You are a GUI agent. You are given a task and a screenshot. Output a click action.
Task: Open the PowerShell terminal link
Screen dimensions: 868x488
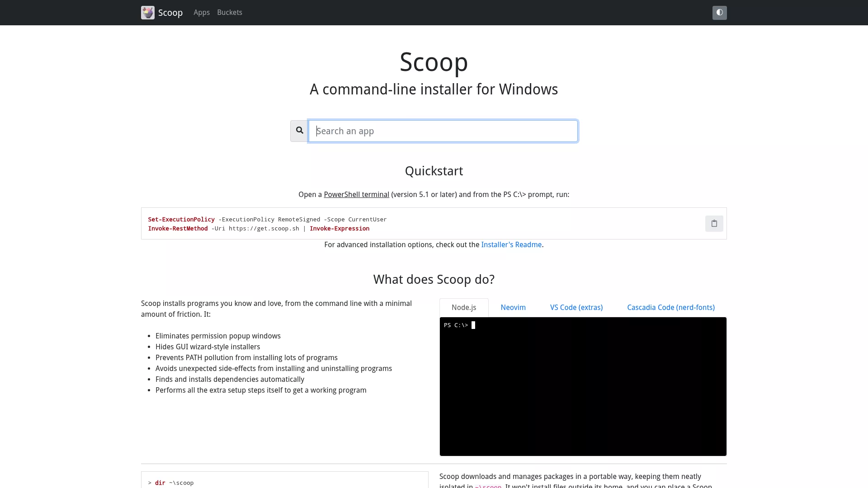pyautogui.click(x=356, y=195)
